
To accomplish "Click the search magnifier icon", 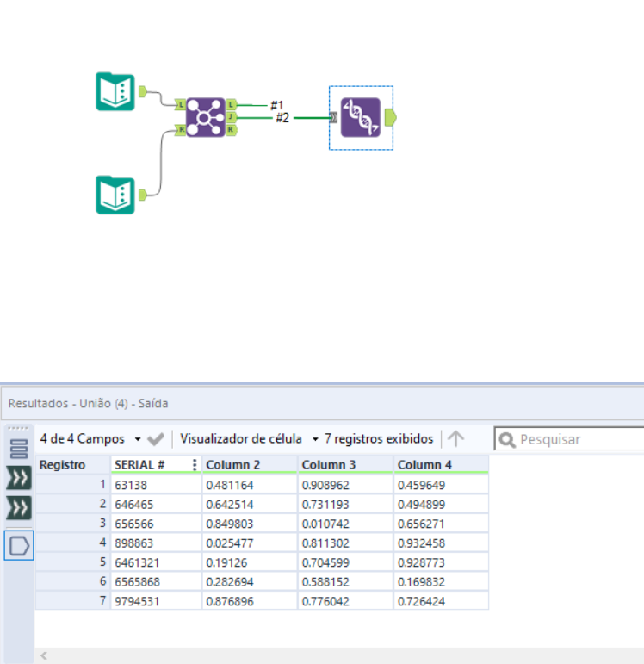I will click(507, 440).
